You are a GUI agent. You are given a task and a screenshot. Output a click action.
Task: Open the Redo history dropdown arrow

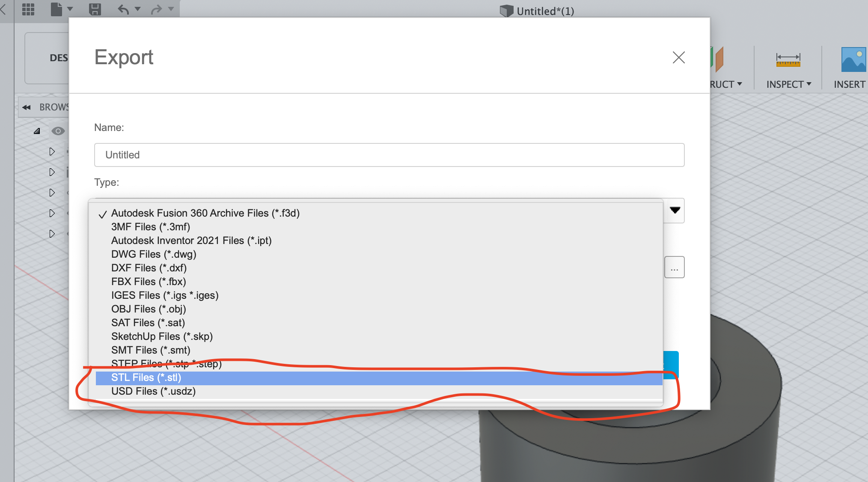point(171,9)
